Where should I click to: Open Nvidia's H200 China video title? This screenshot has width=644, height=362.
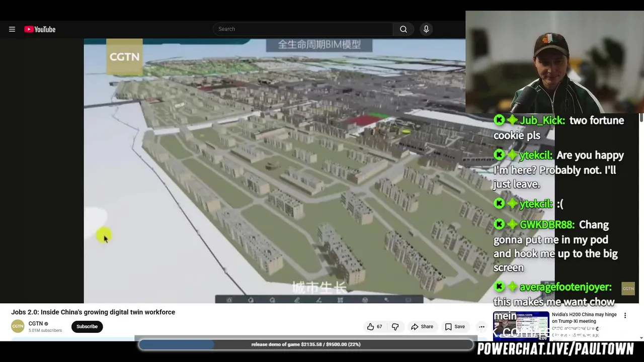click(x=584, y=318)
